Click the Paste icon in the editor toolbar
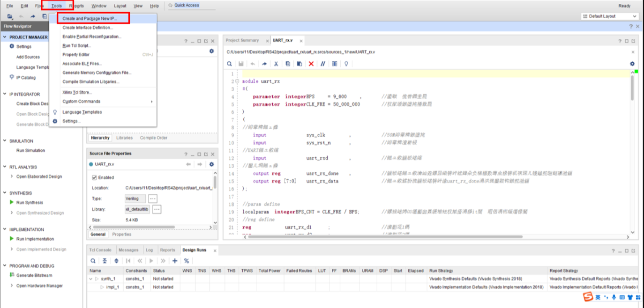The image size is (644, 308). pyautogui.click(x=299, y=64)
